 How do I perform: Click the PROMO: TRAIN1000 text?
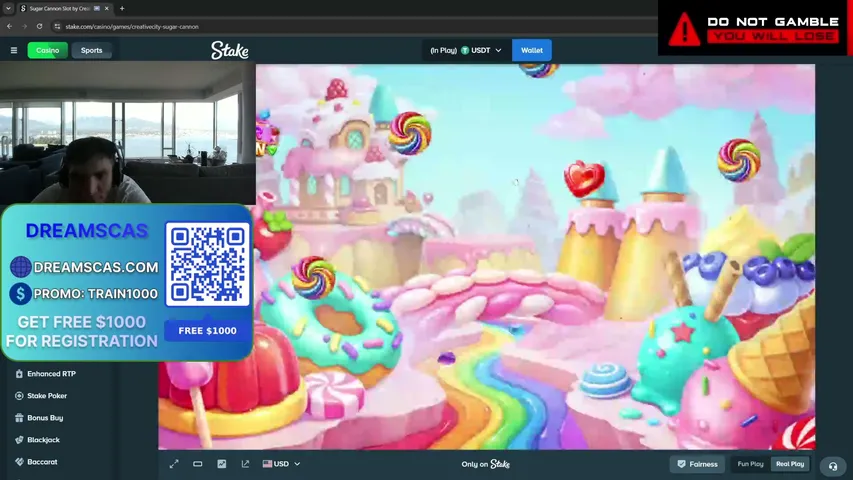(96, 294)
